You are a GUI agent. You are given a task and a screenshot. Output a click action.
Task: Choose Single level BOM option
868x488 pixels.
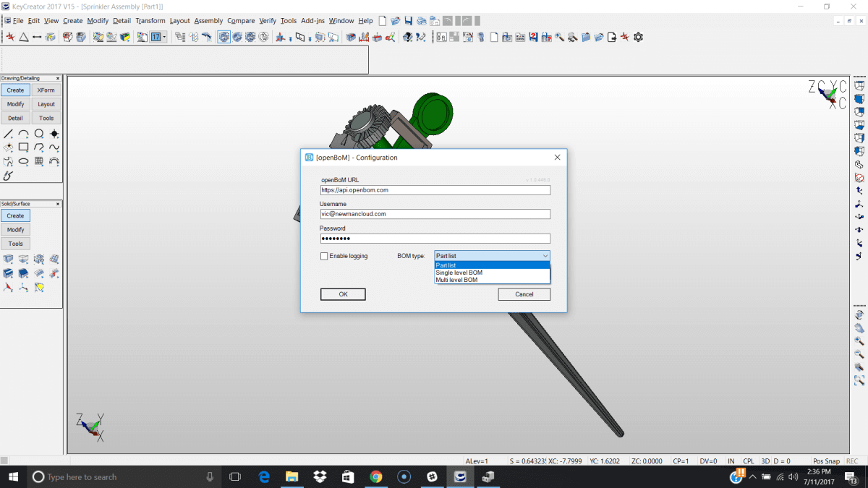[x=492, y=273]
